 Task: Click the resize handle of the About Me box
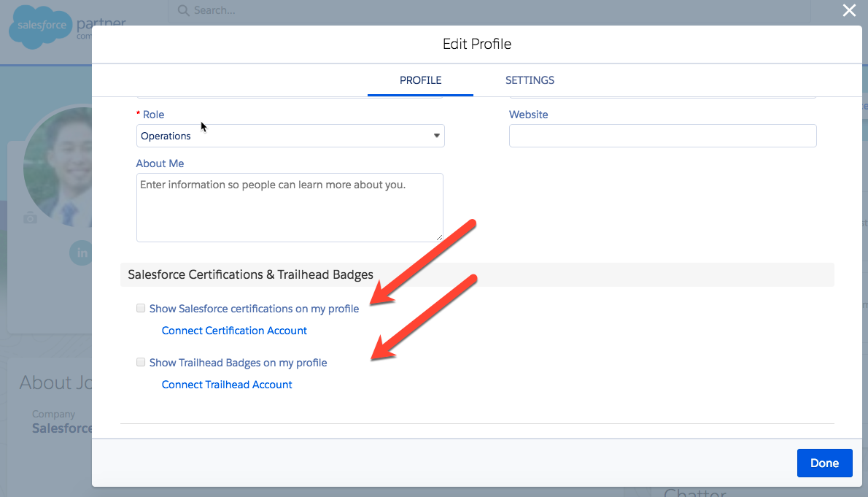pyautogui.click(x=439, y=237)
